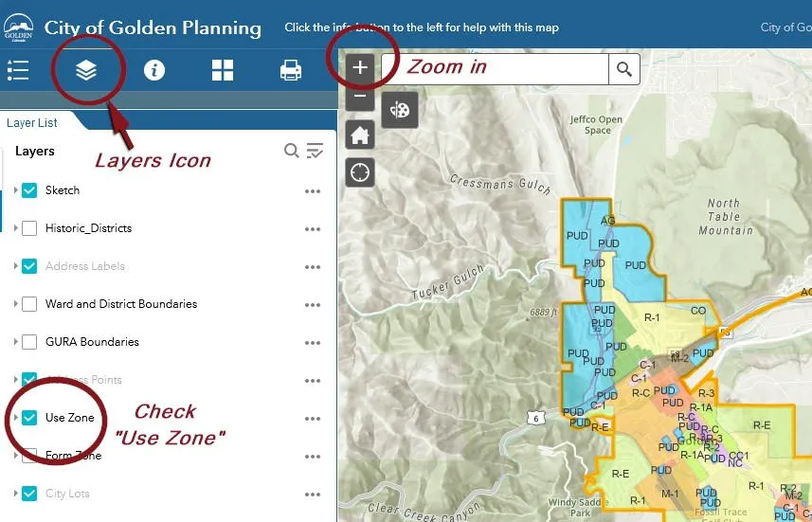Zoom in with the plus button

pos(360,68)
